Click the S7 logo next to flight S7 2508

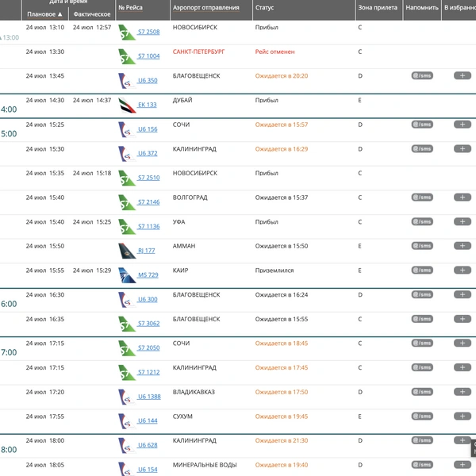tap(127, 33)
